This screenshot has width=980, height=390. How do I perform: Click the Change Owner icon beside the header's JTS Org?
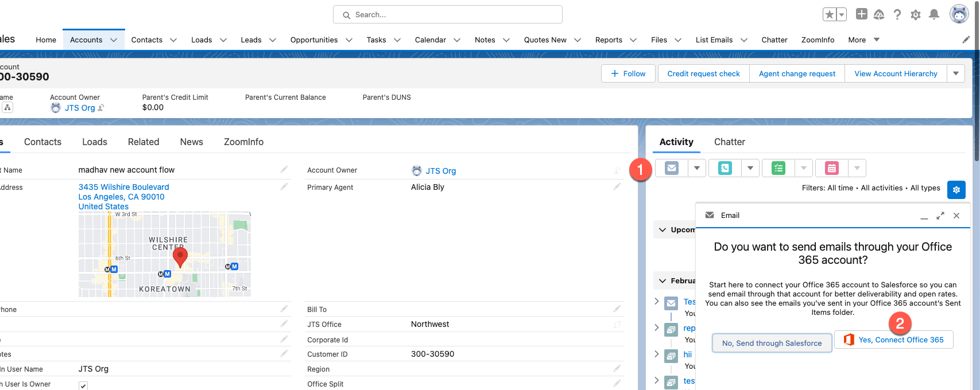click(x=101, y=108)
